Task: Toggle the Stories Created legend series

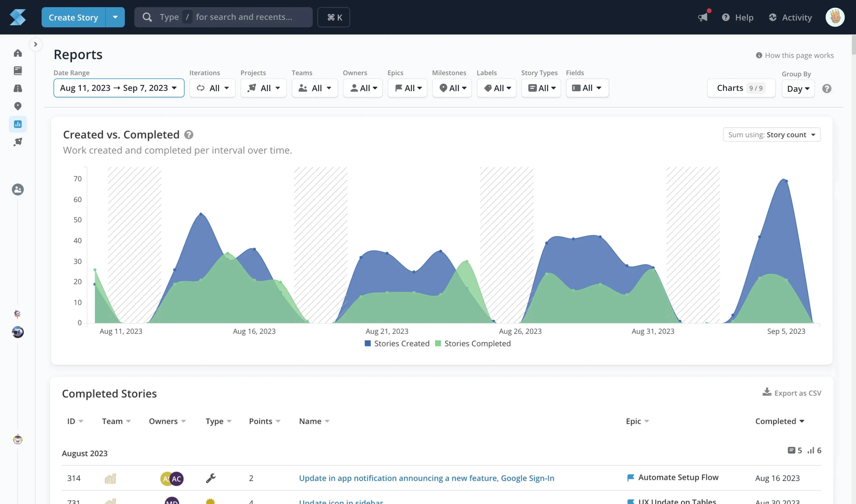Action: (401, 343)
